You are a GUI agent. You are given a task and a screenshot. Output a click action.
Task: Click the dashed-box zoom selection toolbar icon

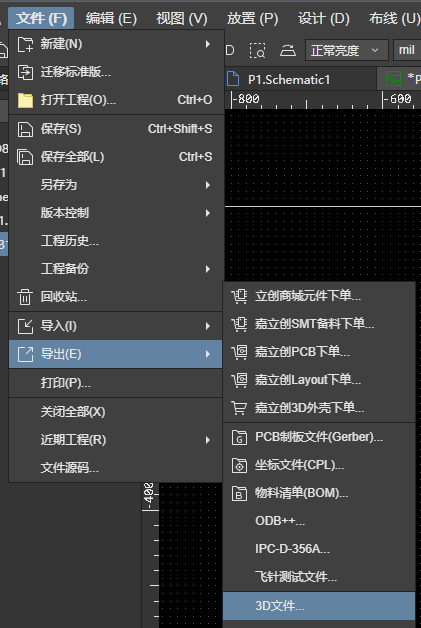(x=257, y=50)
